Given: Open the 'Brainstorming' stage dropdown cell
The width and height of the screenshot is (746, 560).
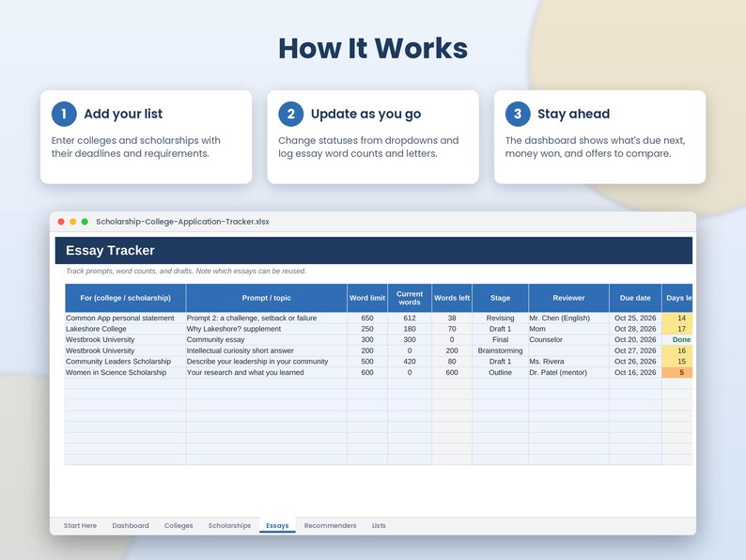Looking at the screenshot, I should (x=500, y=350).
